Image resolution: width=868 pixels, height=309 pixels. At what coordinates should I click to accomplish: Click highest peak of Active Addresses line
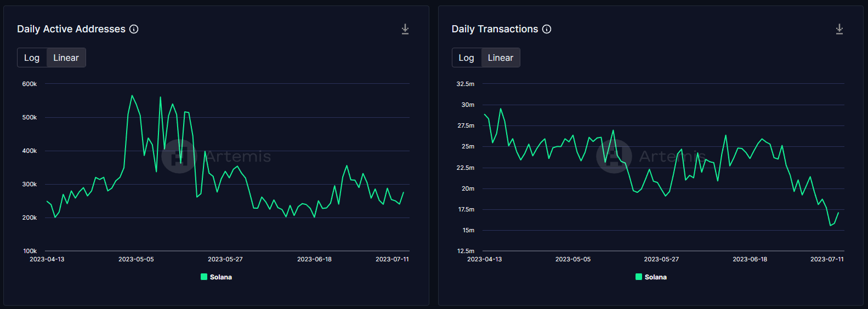coord(132,96)
